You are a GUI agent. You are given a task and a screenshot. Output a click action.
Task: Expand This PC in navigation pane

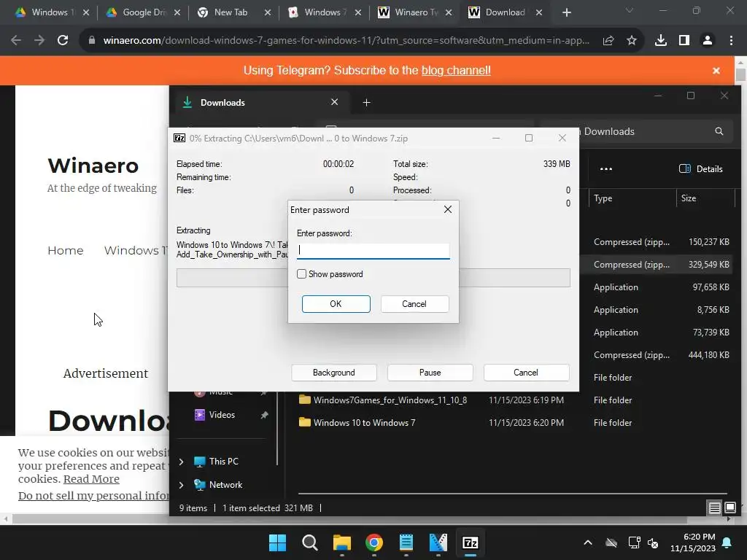(181, 462)
